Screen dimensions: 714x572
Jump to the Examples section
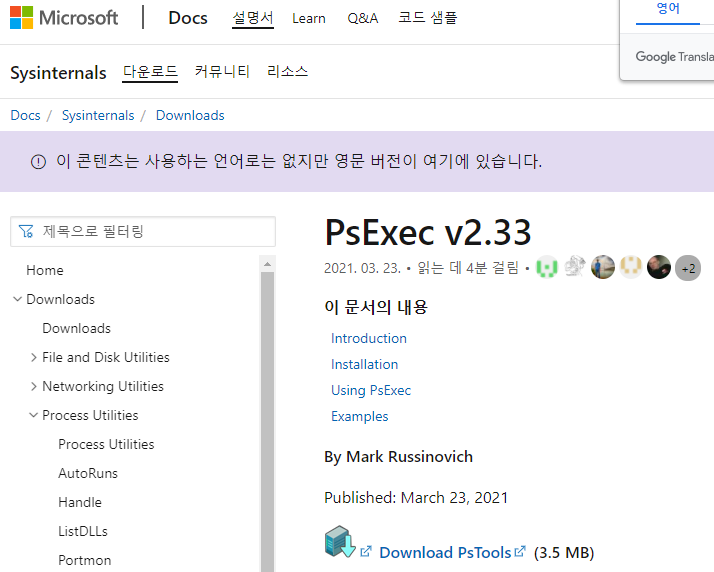point(359,416)
